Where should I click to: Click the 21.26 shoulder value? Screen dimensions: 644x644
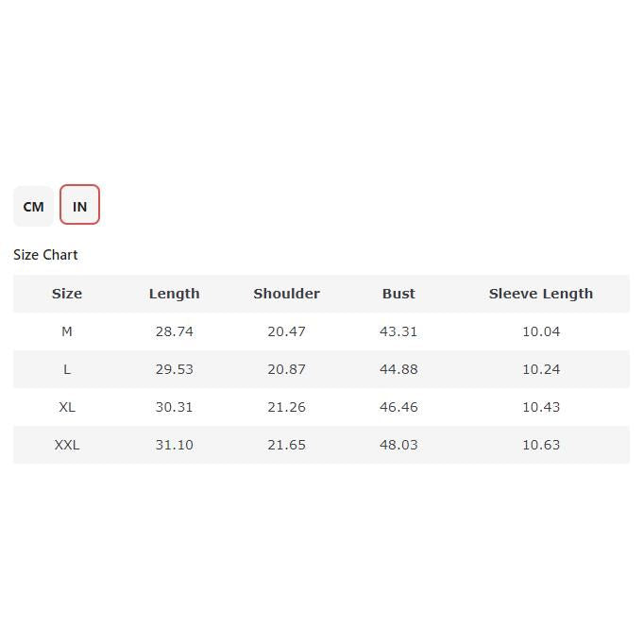[286, 407]
